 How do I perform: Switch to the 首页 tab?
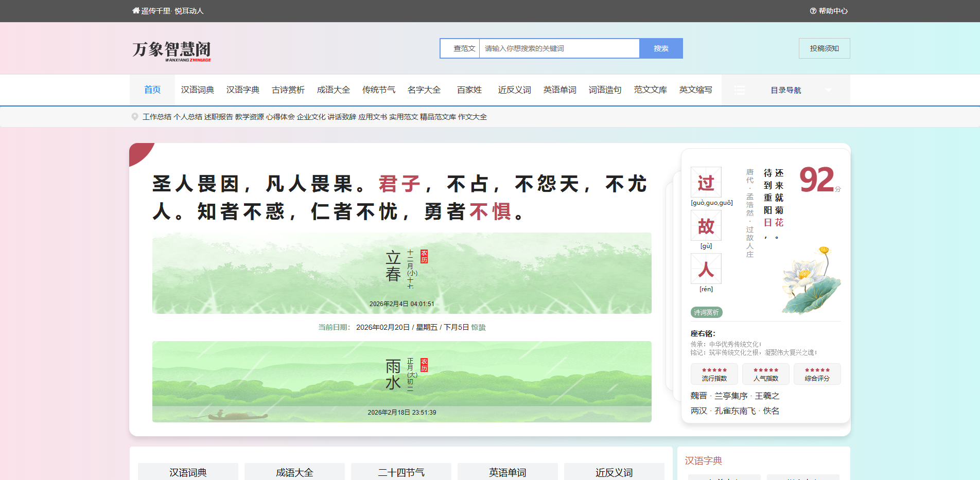152,90
